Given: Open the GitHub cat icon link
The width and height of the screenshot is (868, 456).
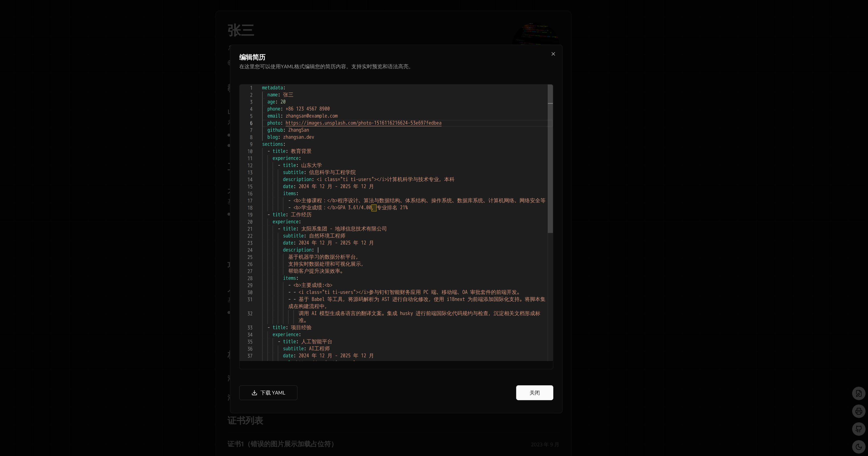Looking at the screenshot, I should pyautogui.click(x=858, y=429).
